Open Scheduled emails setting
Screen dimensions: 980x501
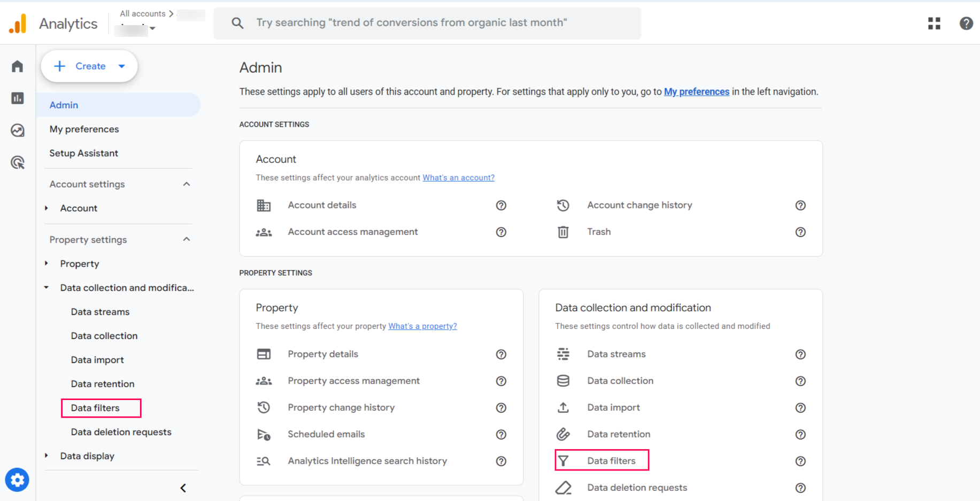(326, 434)
